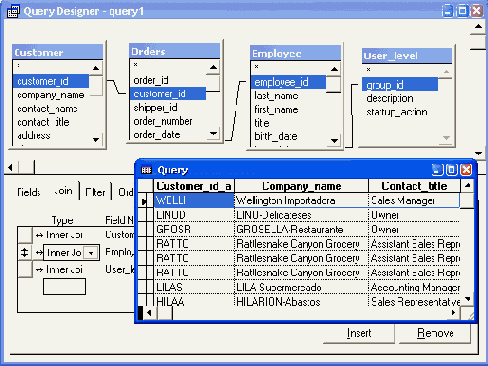Select the LILA Supermercado cell
This screenshot has width=488, height=366.
301,287
